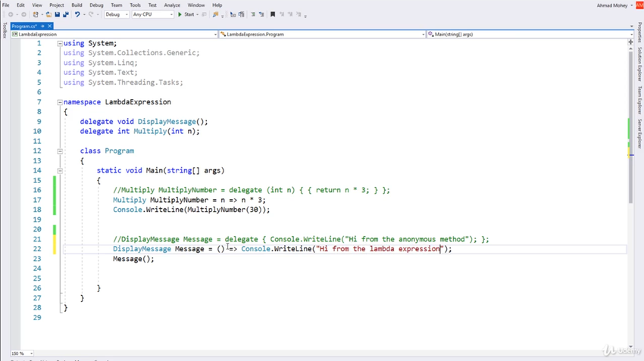
Task: Click the Redo arrow icon
Action: click(x=91, y=14)
